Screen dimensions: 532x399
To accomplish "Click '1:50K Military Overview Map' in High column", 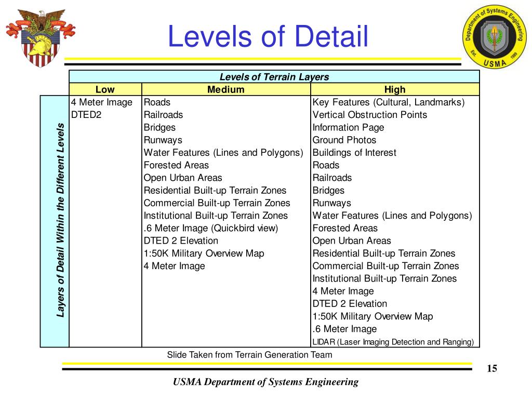I will [x=373, y=316].
